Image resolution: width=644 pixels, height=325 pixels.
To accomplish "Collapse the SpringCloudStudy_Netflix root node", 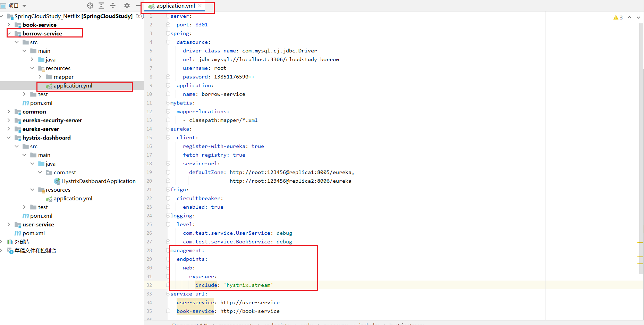I will [x=2, y=16].
